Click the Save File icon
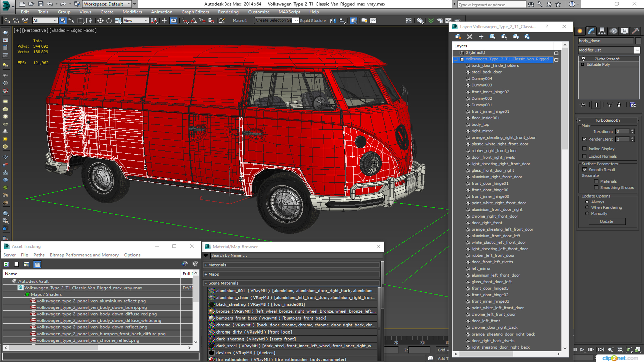The width and height of the screenshot is (644, 362). (40, 4)
